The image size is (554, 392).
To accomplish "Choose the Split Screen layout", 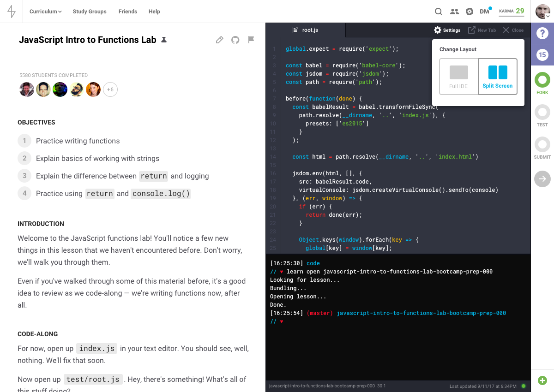I will point(497,77).
